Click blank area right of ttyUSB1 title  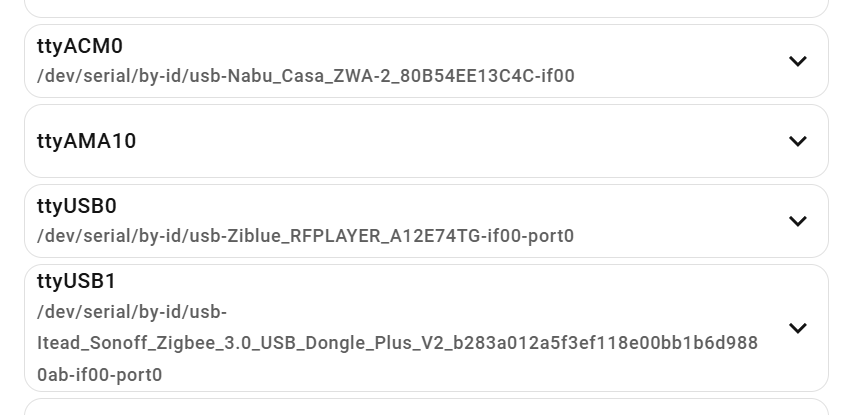click(450, 281)
